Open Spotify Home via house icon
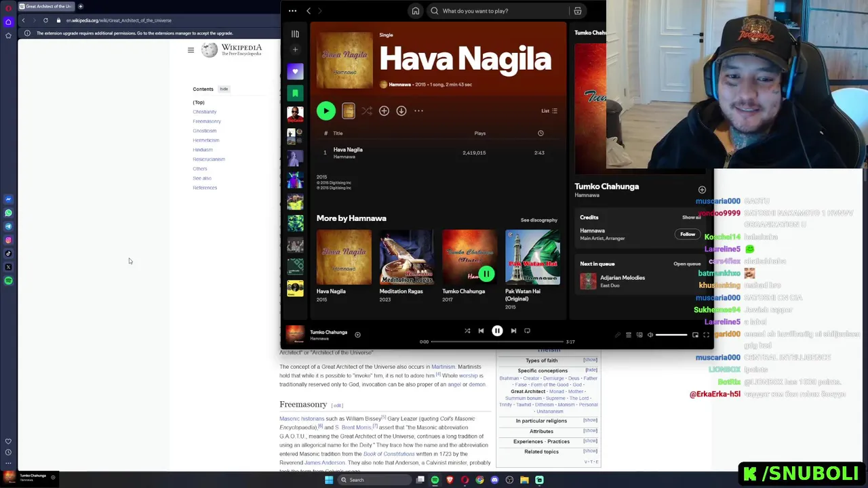This screenshot has height=488, width=868. (x=416, y=11)
